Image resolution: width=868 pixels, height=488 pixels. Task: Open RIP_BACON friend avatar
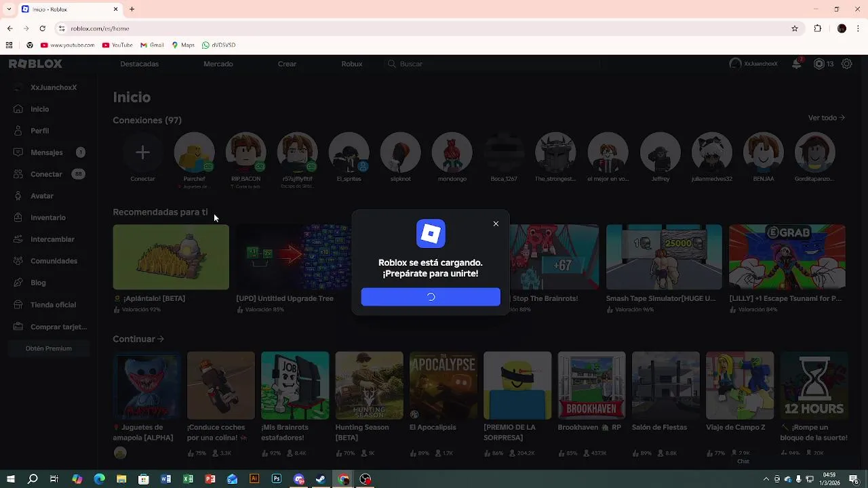(x=245, y=152)
